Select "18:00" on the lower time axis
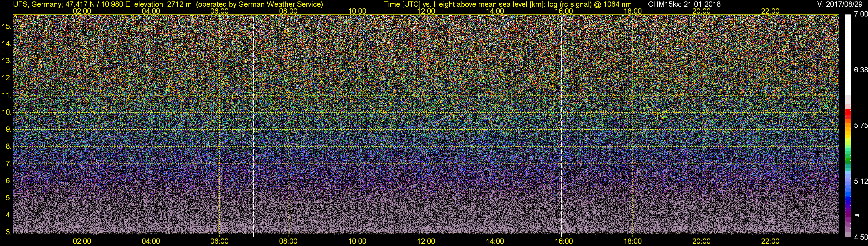The width and height of the screenshot is (868, 246). pos(632,241)
